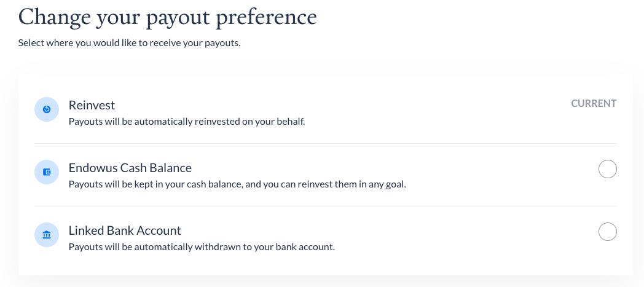Click the Reinvest circular arrow icon
Viewport: 644px width, 287px height.
[47, 109]
